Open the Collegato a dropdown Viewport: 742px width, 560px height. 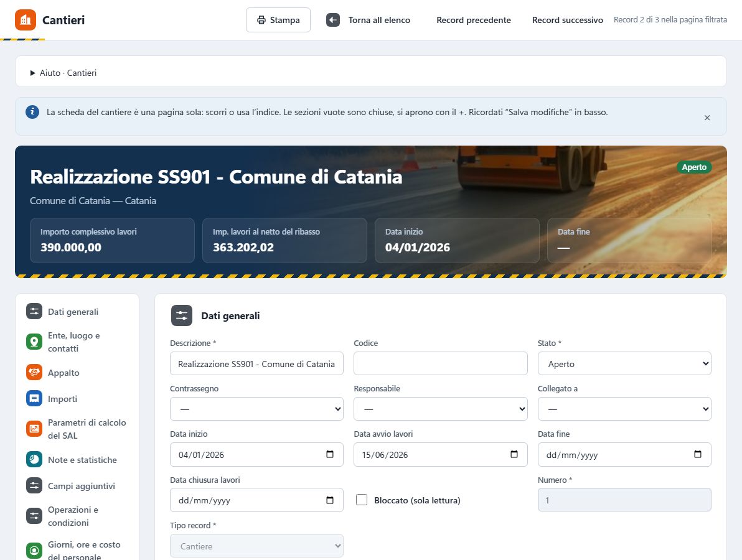pos(624,409)
